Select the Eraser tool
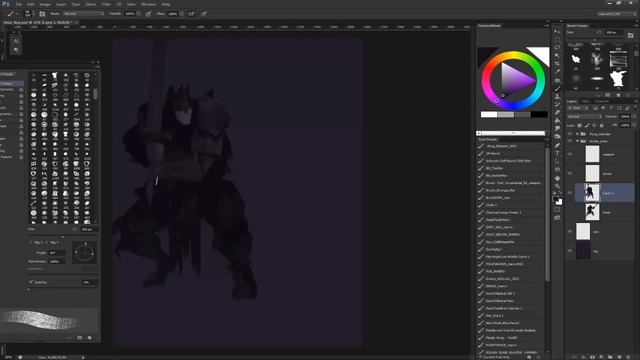The width and height of the screenshot is (640, 360). [x=557, y=113]
